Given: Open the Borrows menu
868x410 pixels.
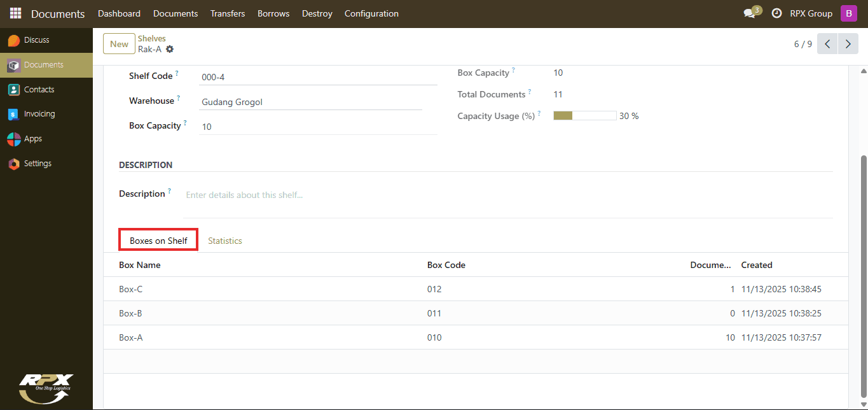Looking at the screenshot, I should pyautogui.click(x=273, y=13).
